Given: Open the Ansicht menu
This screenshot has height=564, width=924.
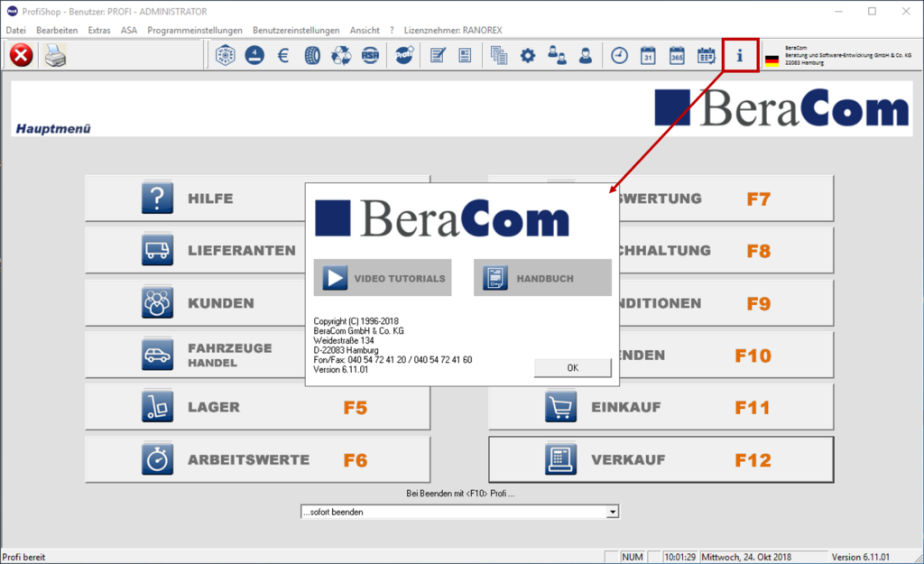Looking at the screenshot, I should point(365,30).
